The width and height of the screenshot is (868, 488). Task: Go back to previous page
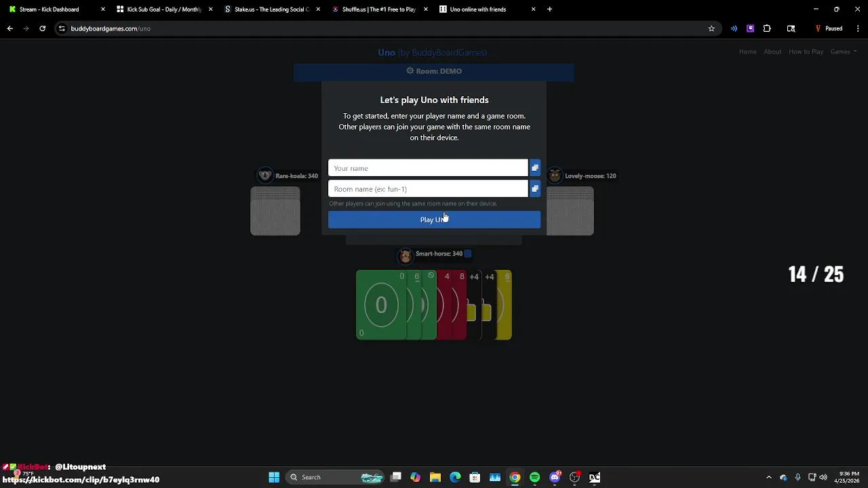click(x=9, y=28)
